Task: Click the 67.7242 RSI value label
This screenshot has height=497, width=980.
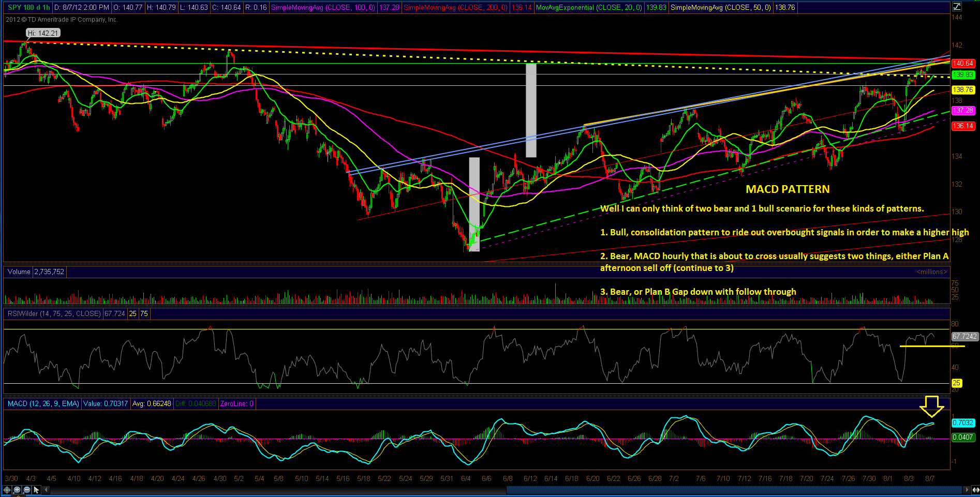Action: click(964, 337)
